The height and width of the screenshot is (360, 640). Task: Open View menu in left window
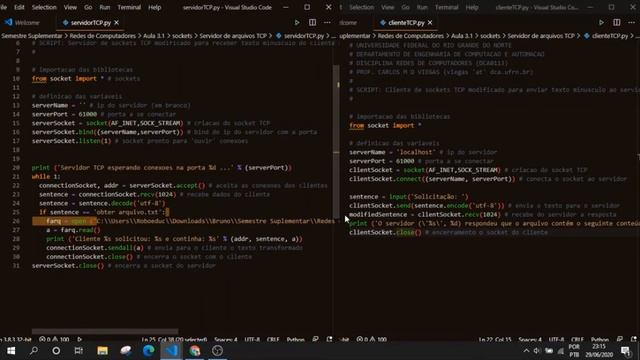click(x=70, y=7)
